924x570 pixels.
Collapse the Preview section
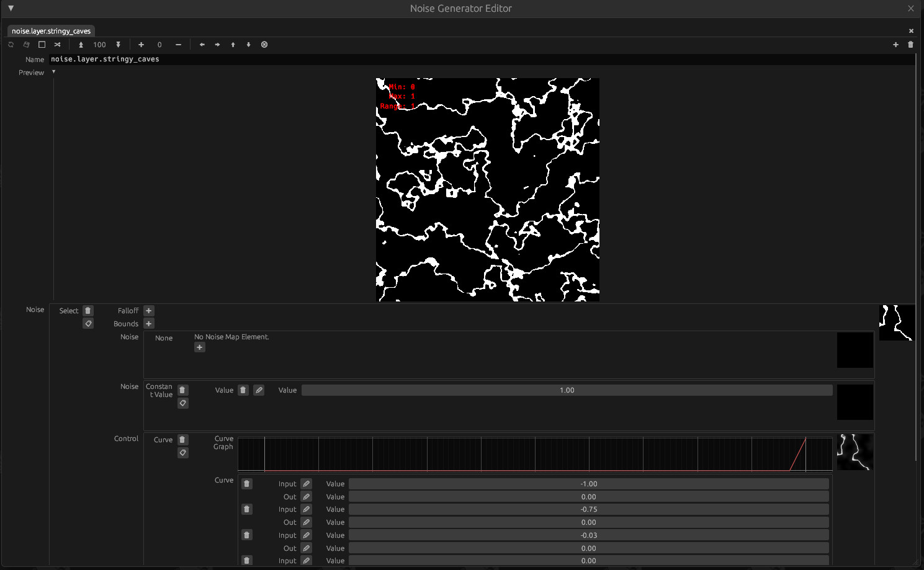point(53,72)
